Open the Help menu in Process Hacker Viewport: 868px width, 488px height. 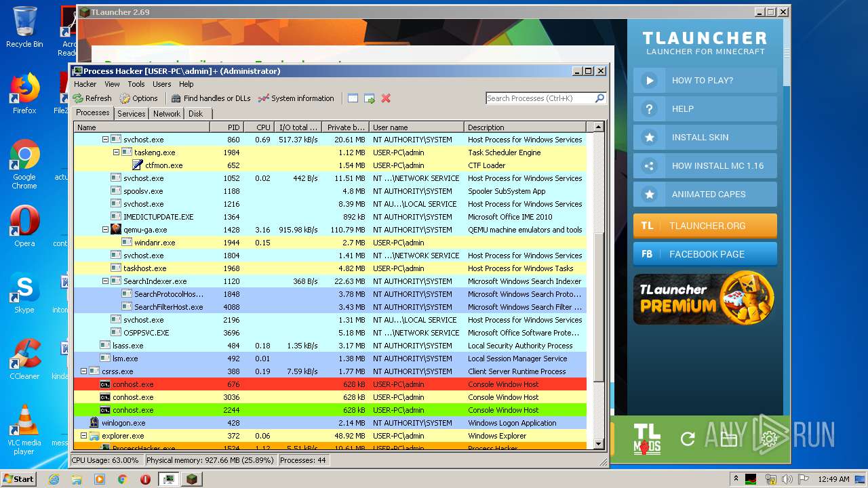click(186, 84)
